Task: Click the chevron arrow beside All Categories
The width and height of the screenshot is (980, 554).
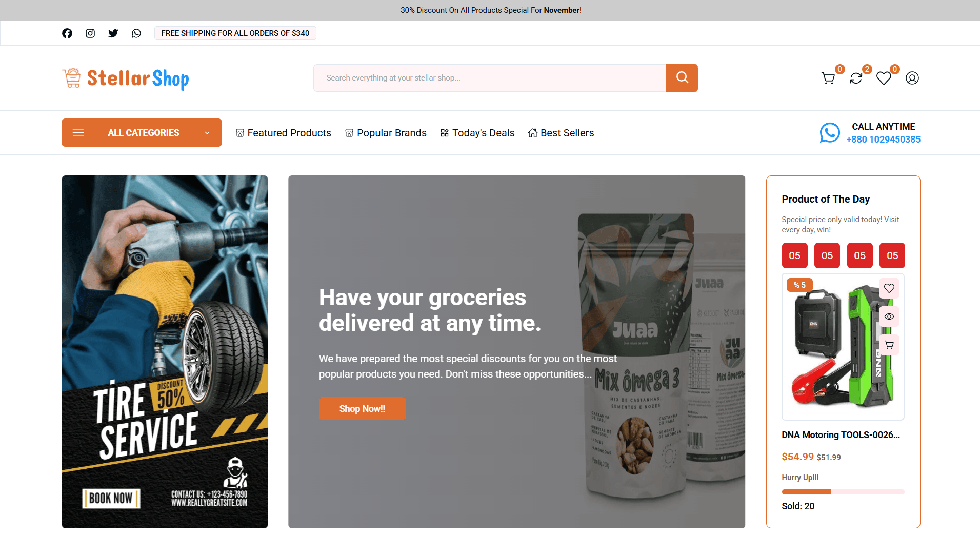Action: (x=207, y=133)
